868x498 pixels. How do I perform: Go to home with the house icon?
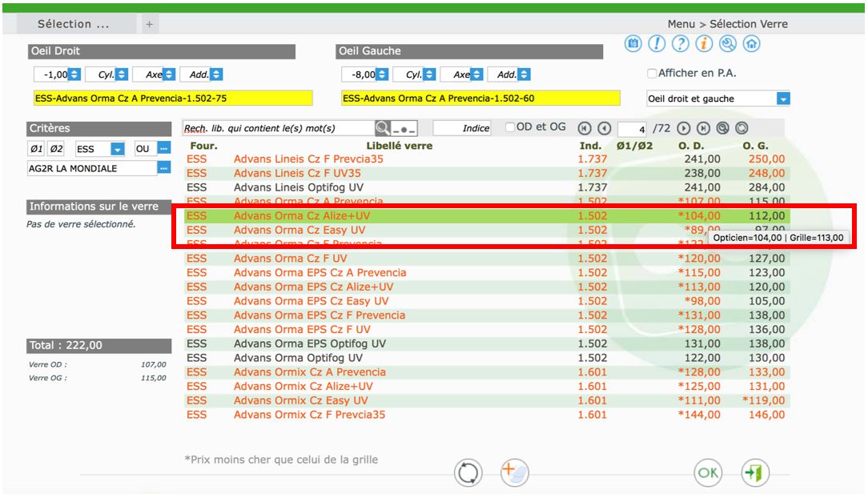click(x=752, y=43)
